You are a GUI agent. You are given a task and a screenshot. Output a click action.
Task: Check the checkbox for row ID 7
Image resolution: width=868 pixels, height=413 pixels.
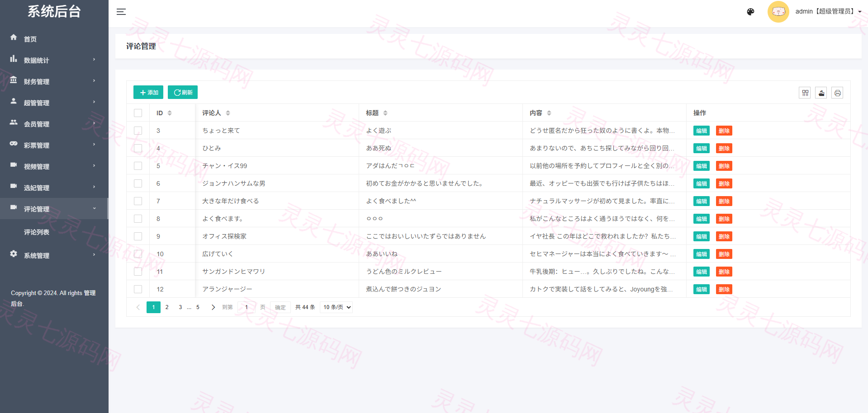click(x=138, y=201)
